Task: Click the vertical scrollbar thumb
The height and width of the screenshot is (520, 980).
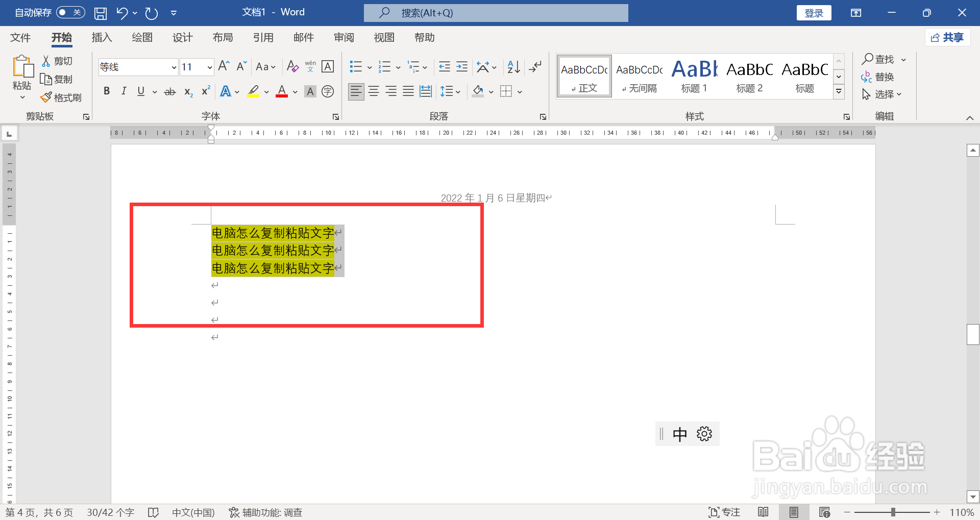Action: coord(973,334)
